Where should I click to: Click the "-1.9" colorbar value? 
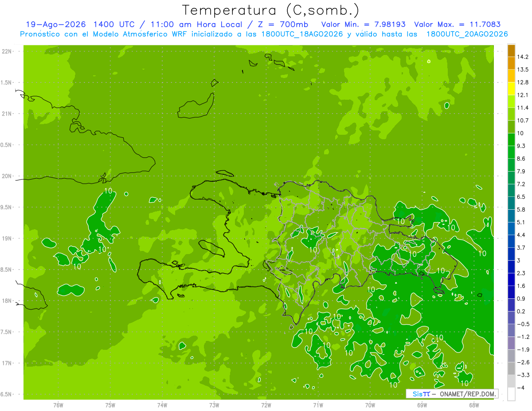[x=523, y=349]
